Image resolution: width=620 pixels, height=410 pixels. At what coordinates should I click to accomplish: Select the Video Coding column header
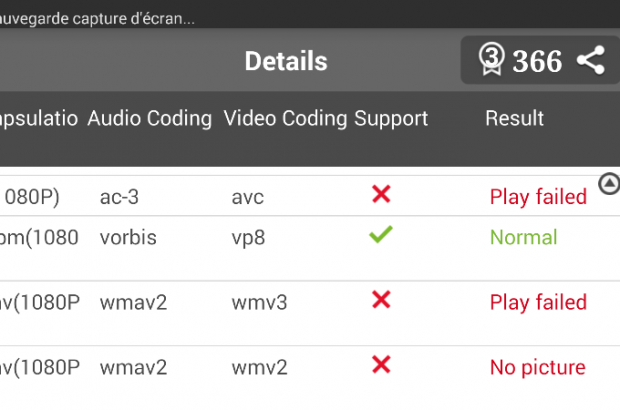click(x=285, y=118)
